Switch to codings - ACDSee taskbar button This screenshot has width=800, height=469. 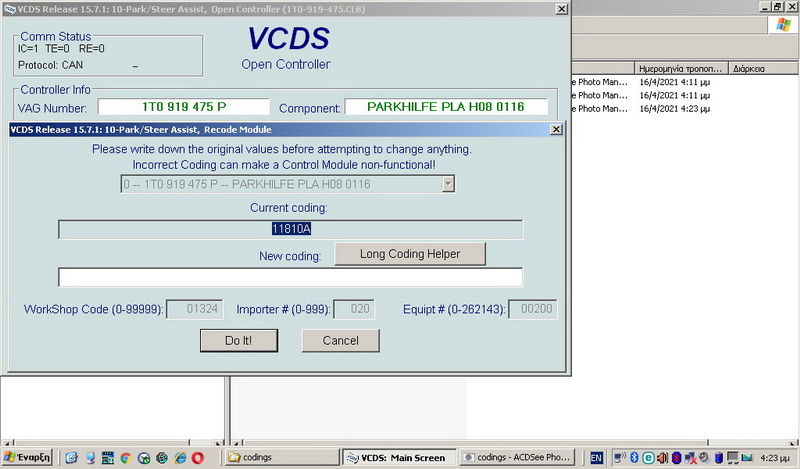tap(517, 457)
